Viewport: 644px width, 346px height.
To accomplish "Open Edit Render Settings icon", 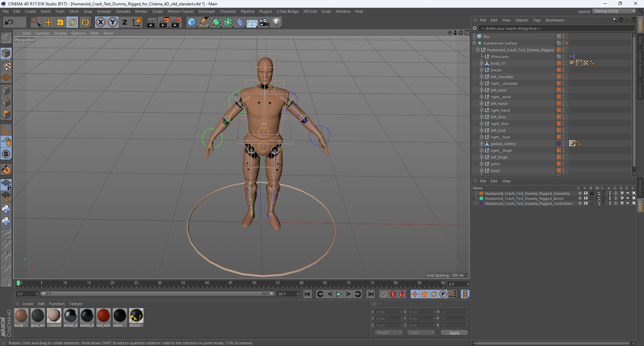I will [x=176, y=22].
